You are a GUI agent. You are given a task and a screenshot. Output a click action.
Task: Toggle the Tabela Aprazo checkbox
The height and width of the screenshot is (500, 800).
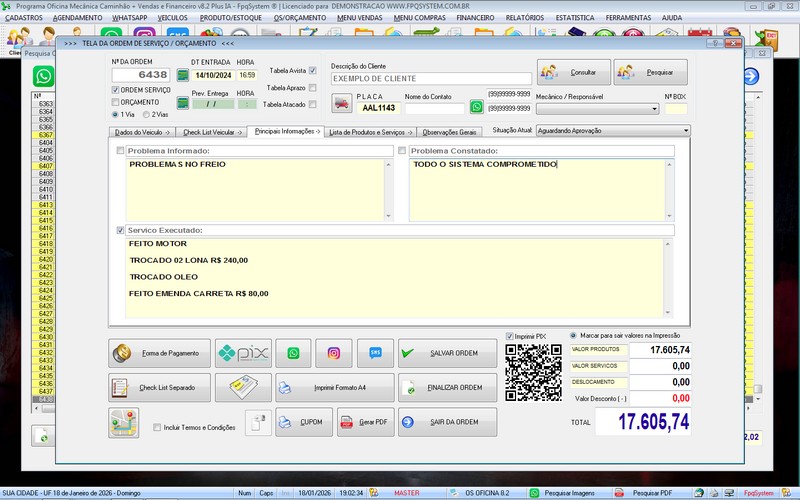(x=313, y=88)
